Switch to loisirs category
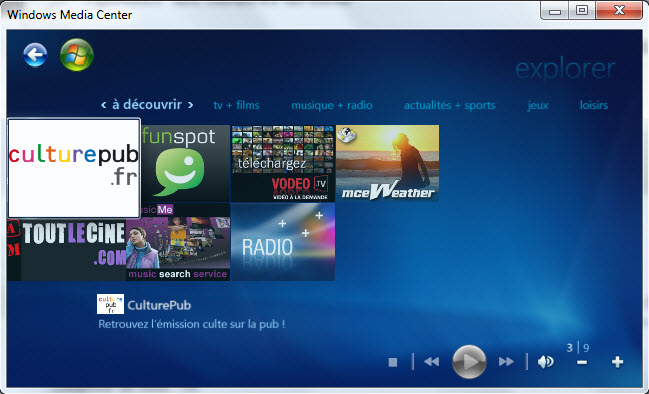The width and height of the screenshot is (649, 394). tap(594, 105)
